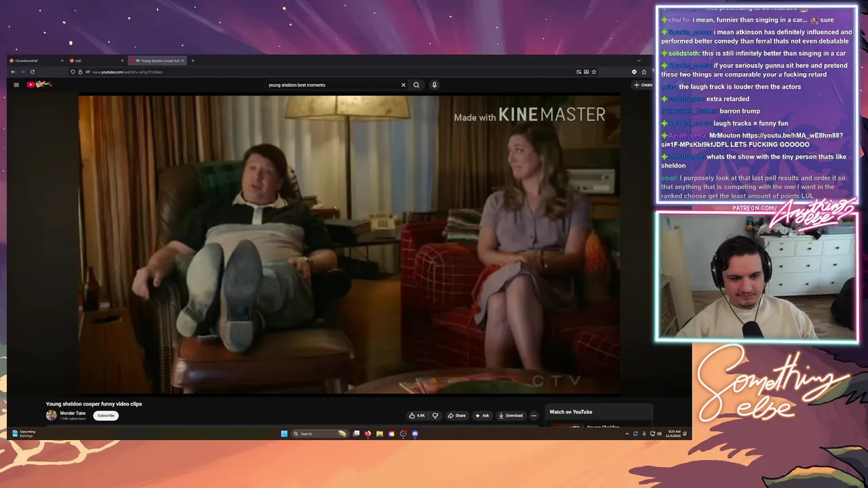
Task: Click inside the YouTube search field
Action: (x=332, y=85)
